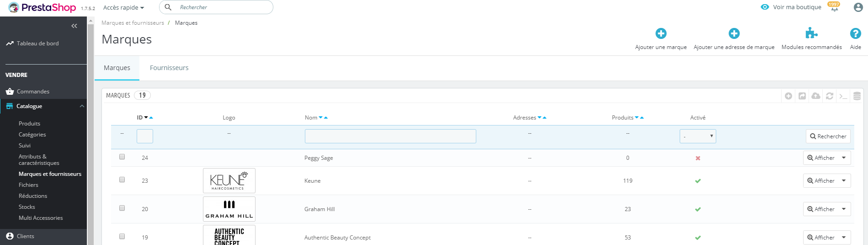Click the Ajouter une marque plus icon
This screenshot has width=868, height=245.
(661, 33)
